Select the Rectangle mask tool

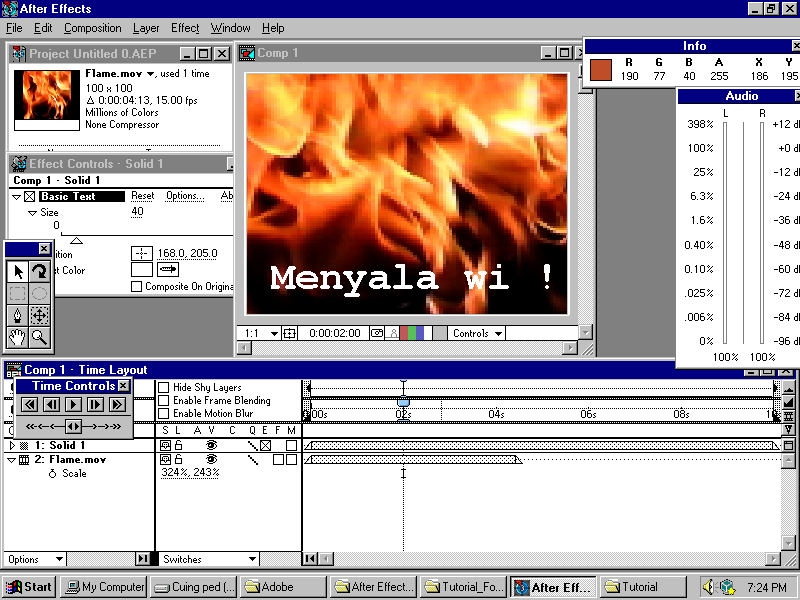coord(17,293)
